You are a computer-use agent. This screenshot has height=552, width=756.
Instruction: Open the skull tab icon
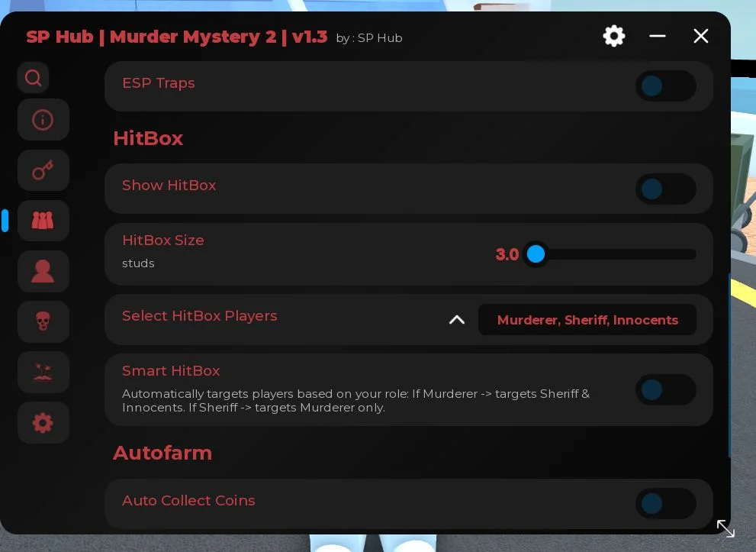43,321
